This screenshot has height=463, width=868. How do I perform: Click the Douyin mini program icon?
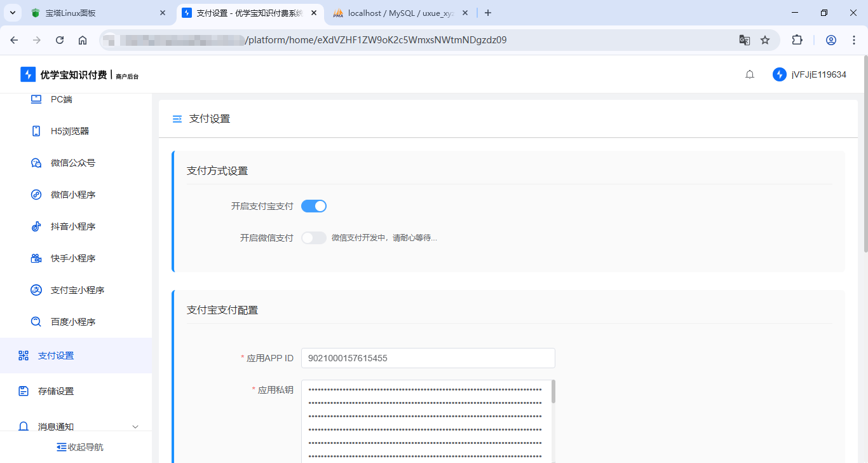tap(36, 226)
